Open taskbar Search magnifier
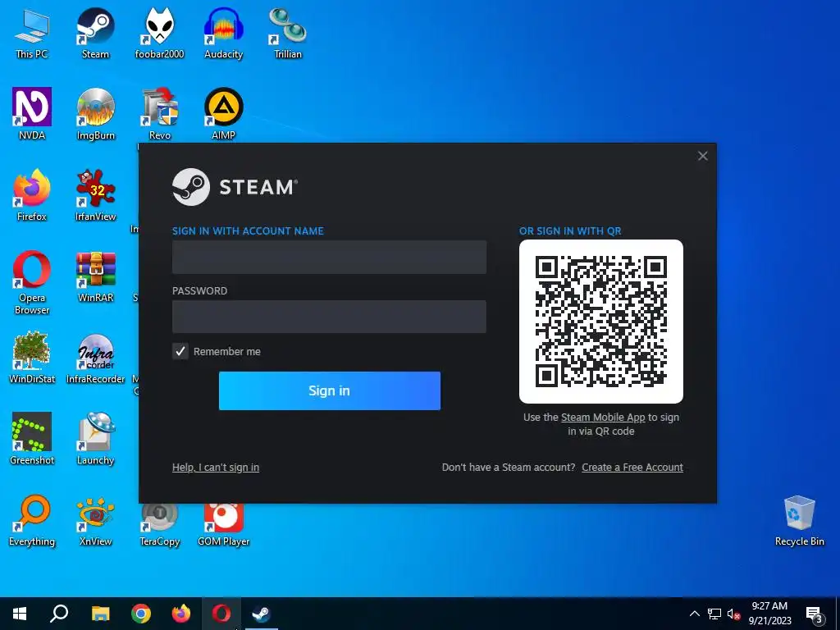 (59, 614)
